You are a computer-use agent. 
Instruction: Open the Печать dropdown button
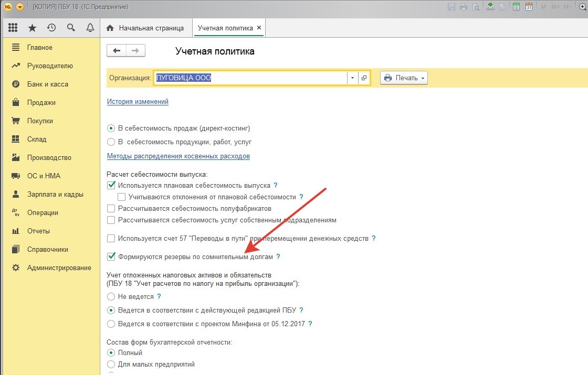[403, 78]
